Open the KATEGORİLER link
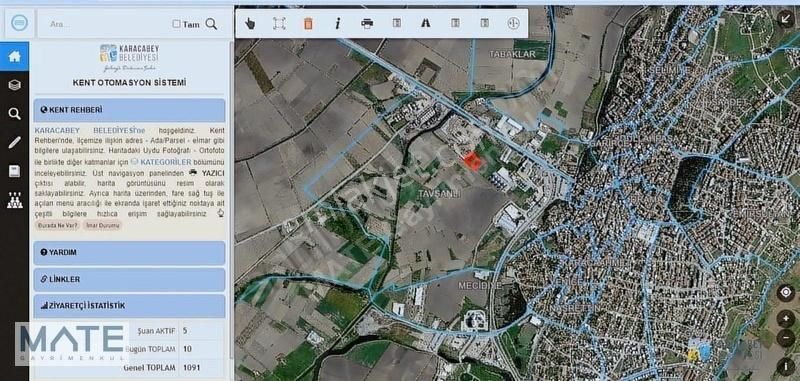This screenshot has height=381, width=800. (165, 162)
